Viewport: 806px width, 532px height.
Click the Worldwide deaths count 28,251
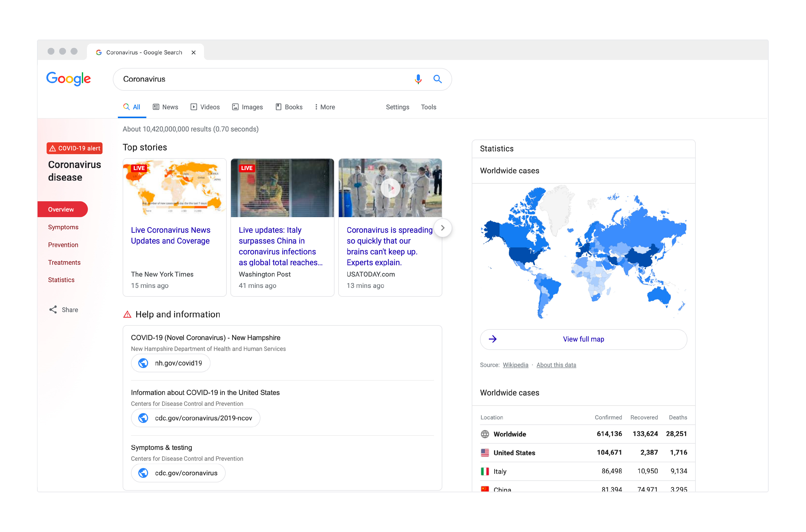[677, 434]
